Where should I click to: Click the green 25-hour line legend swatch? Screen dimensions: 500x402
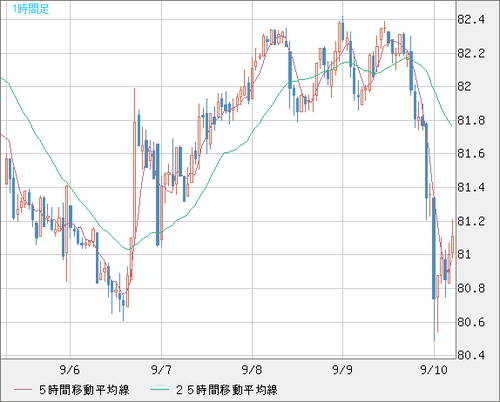coord(160,389)
